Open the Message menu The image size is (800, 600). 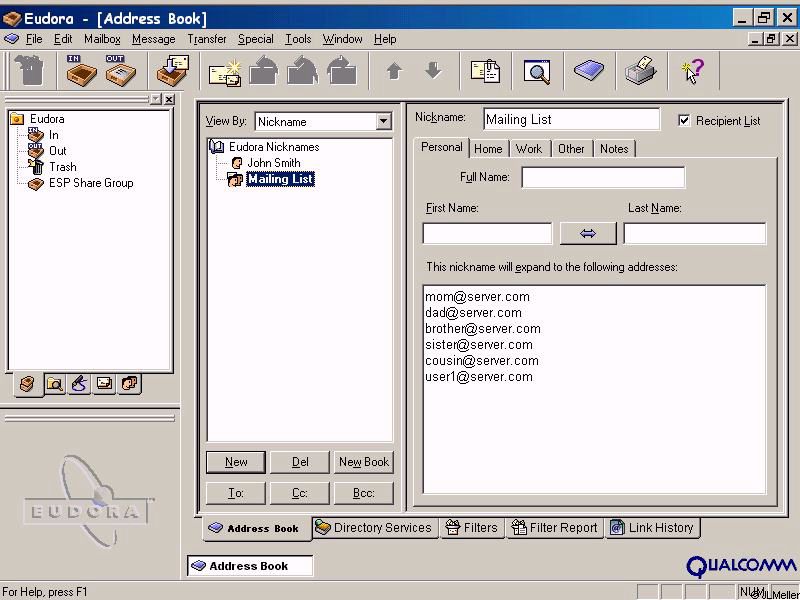coord(154,39)
